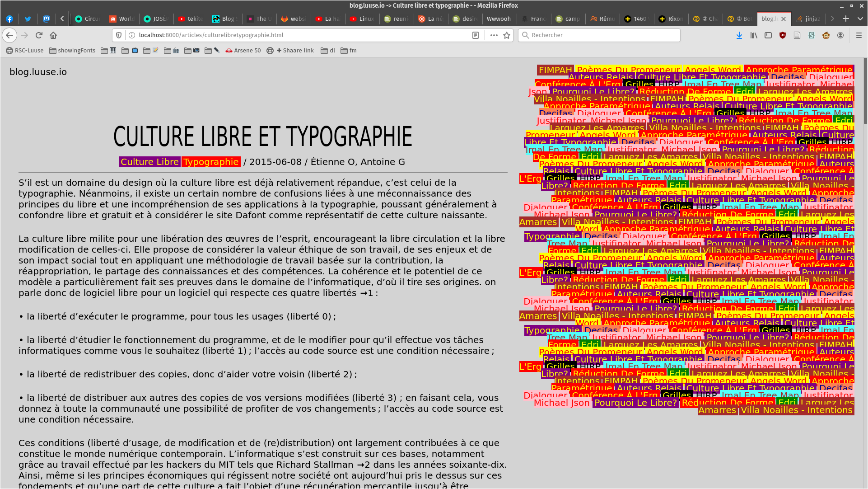Open the Library bookmarks icon

pyautogui.click(x=754, y=35)
